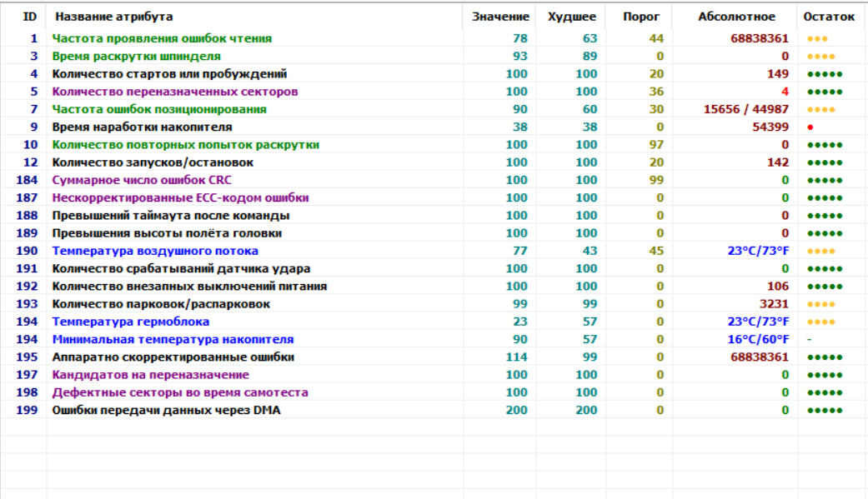The width and height of the screenshot is (868, 499).
Task: Click the yellow dots for Количество парковок/распарковок
Action: click(x=820, y=305)
